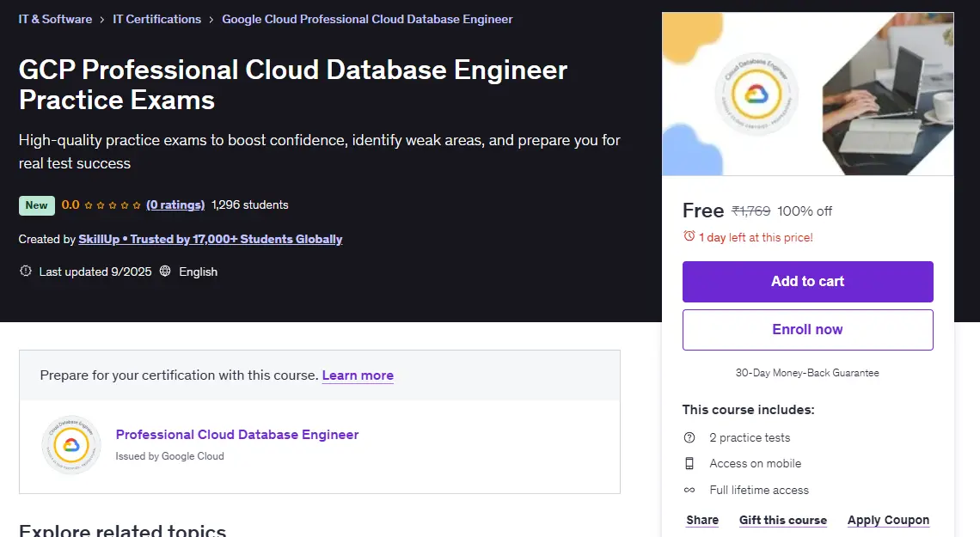Screen dimensions: 980x537
Task: Click the struck-through ₹1,769 price
Action: pos(750,211)
